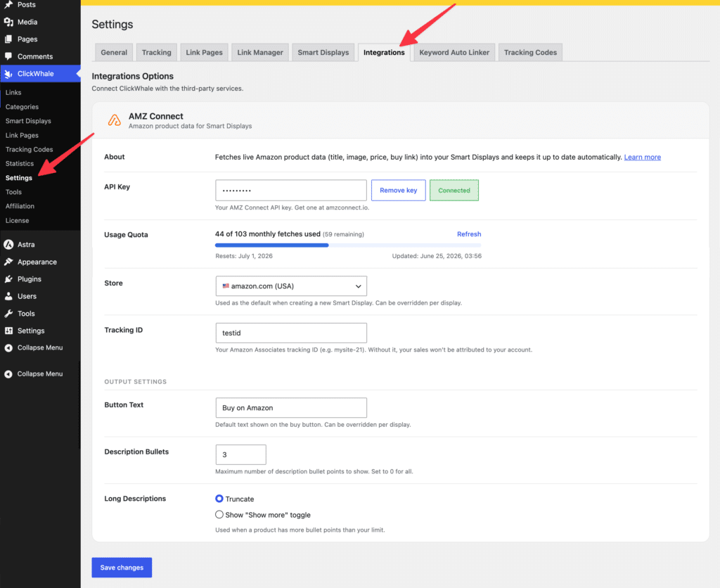Screen dimensions: 720x588
Task: Click the Remove key button
Action: click(399, 190)
